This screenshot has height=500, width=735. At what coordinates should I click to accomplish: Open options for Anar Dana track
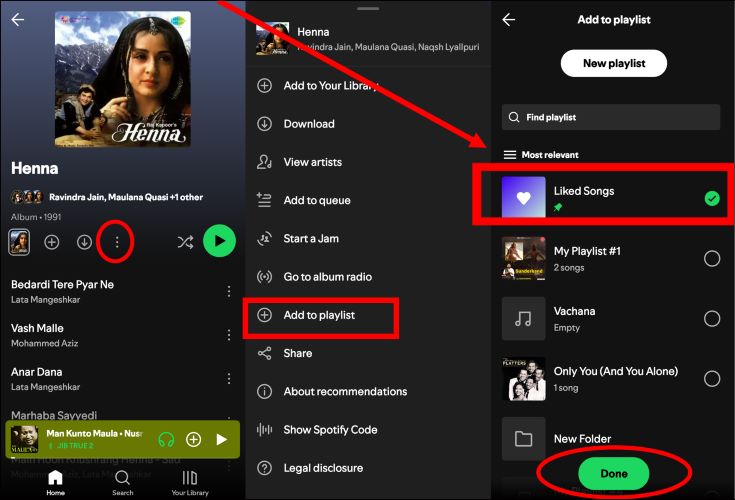[x=229, y=378]
